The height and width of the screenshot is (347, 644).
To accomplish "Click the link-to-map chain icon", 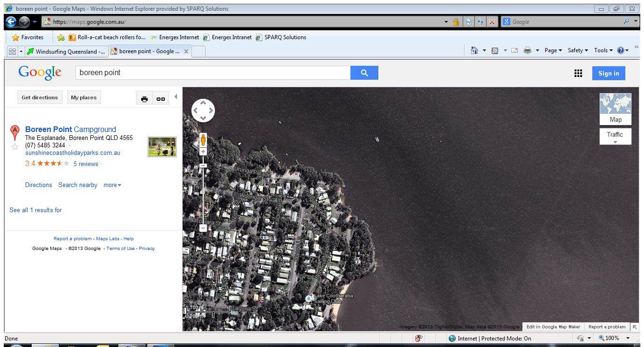I will [161, 98].
